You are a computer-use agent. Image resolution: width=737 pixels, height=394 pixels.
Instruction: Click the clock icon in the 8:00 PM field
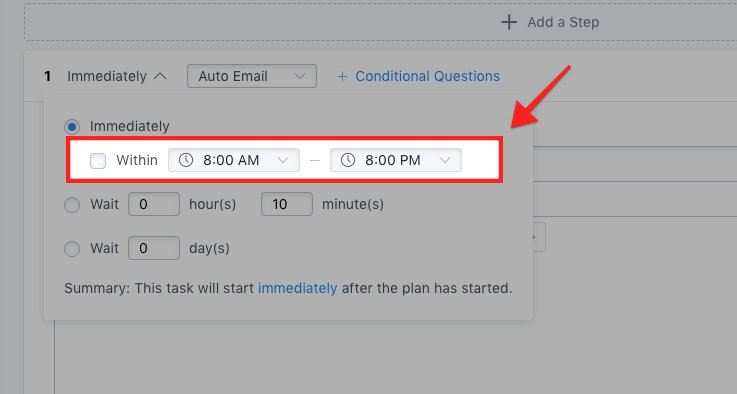(x=348, y=160)
